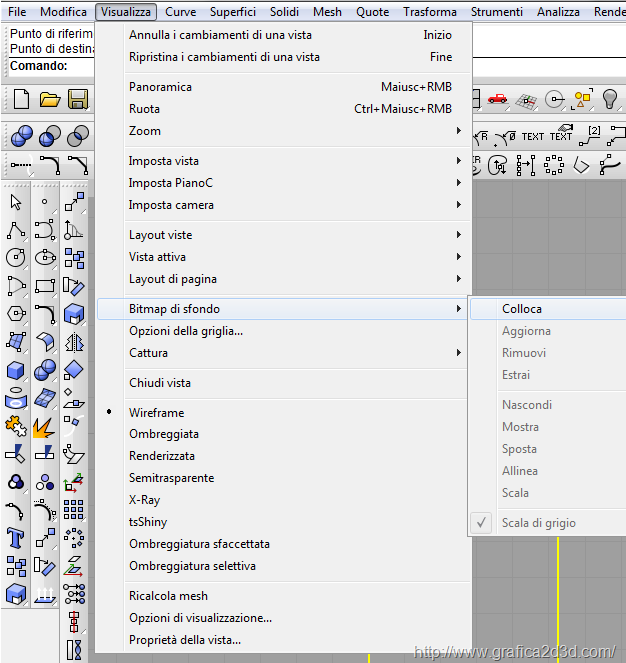626x663 pixels.
Task: Select the Text object 'T' tool
Action: pyautogui.click(x=16, y=539)
